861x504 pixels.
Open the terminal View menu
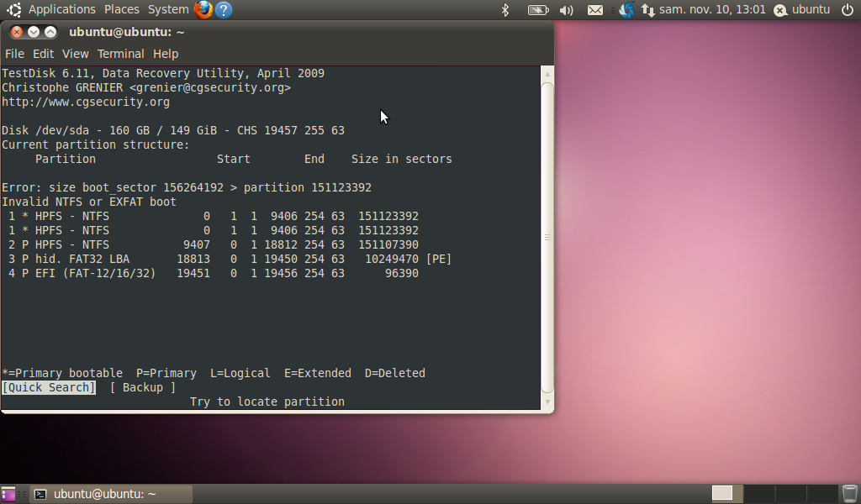(x=75, y=54)
